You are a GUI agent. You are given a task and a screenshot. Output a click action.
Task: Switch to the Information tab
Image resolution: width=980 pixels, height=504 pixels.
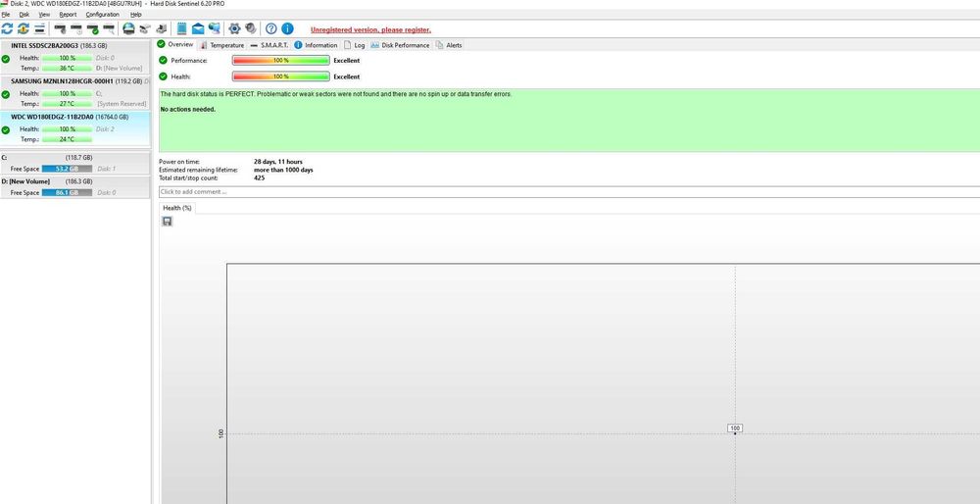pos(316,45)
